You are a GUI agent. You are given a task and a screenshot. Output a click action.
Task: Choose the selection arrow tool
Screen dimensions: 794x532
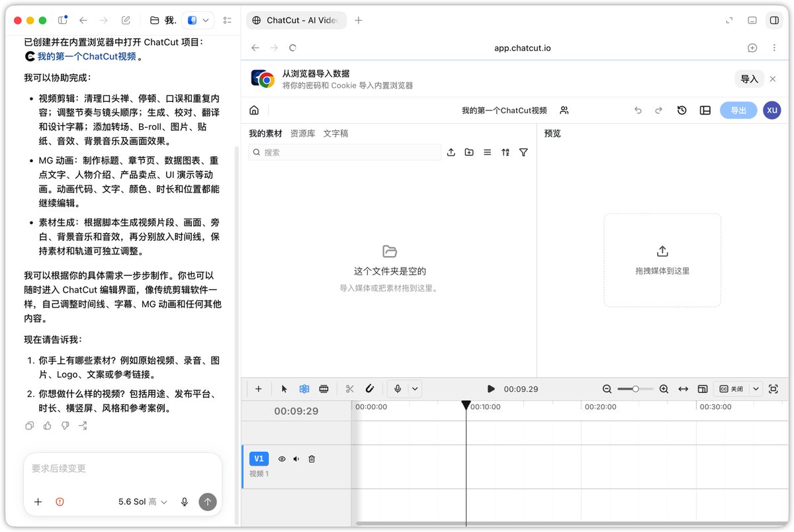tap(285, 389)
